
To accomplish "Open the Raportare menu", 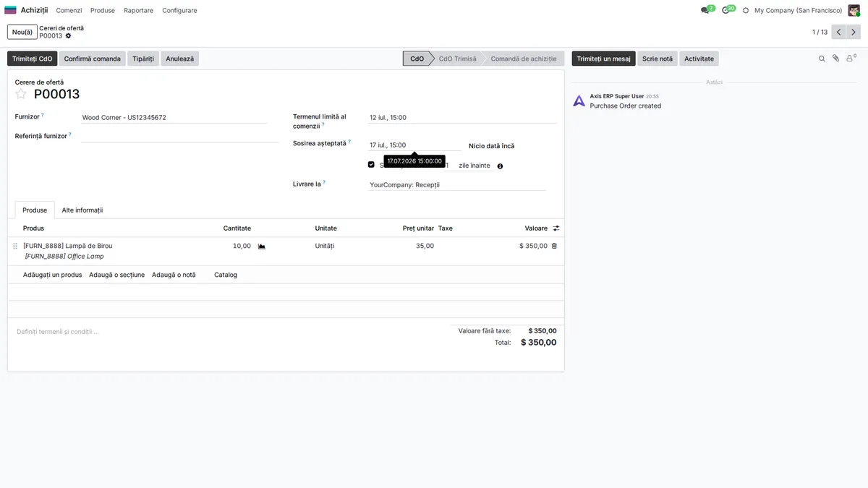I will [x=138, y=10].
